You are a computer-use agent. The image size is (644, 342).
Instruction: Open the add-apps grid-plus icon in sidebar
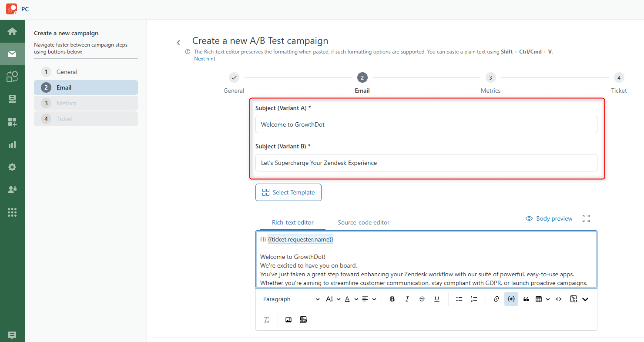(x=12, y=122)
